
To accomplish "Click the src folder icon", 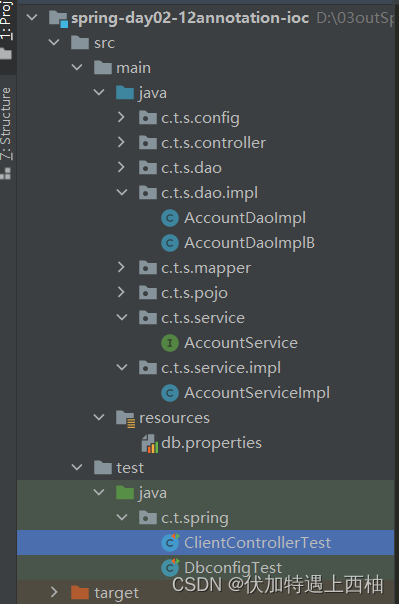I will click(x=80, y=42).
